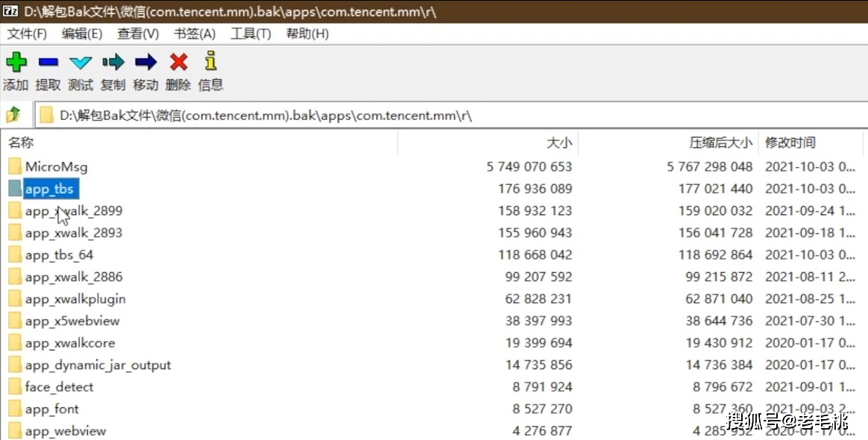Screen dimensions: 868x440
Task: Open the Bookmarks (书签) menu
Action: point(195,34)
